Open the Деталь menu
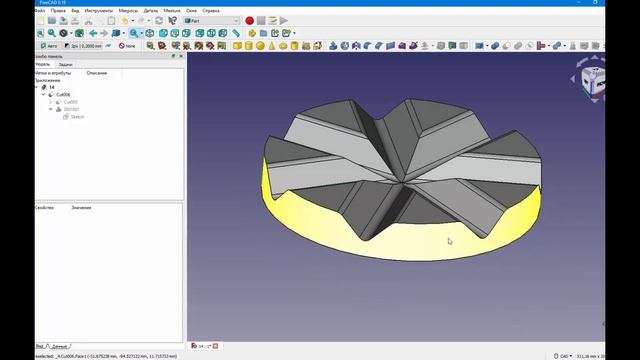Viewport: 640px width, 360px height. [x=151, y=11]
